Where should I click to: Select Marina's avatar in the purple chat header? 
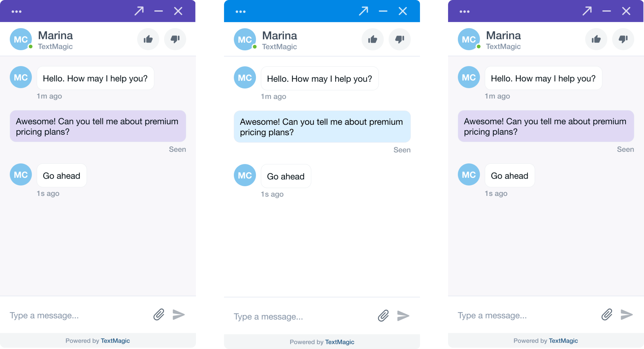point(21,39)
